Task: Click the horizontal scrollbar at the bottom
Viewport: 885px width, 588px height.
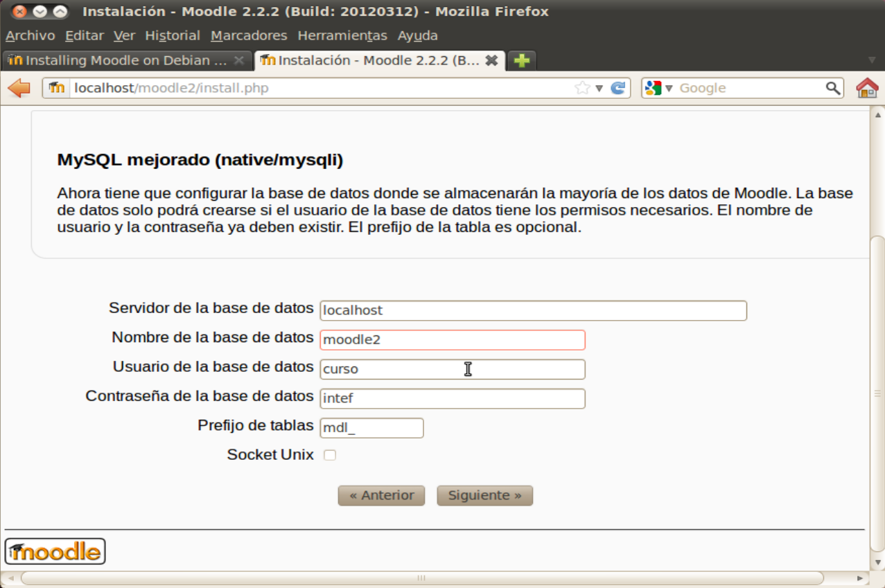Action: click(421, 578)
